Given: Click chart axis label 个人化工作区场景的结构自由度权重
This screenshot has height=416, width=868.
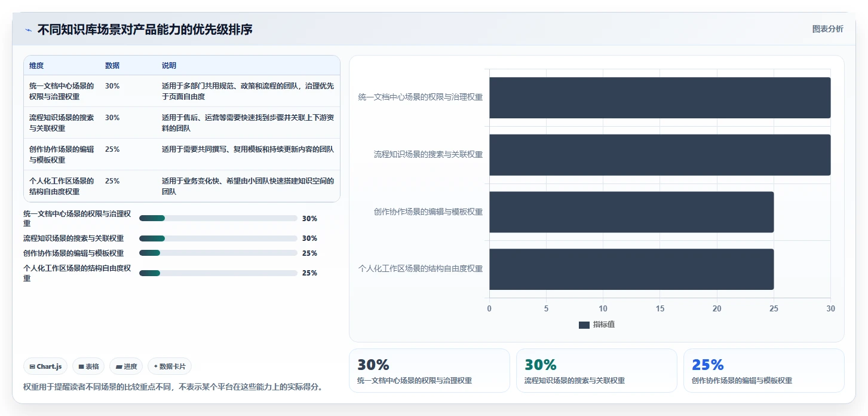Looking at the screenshot, I should 420,268.
